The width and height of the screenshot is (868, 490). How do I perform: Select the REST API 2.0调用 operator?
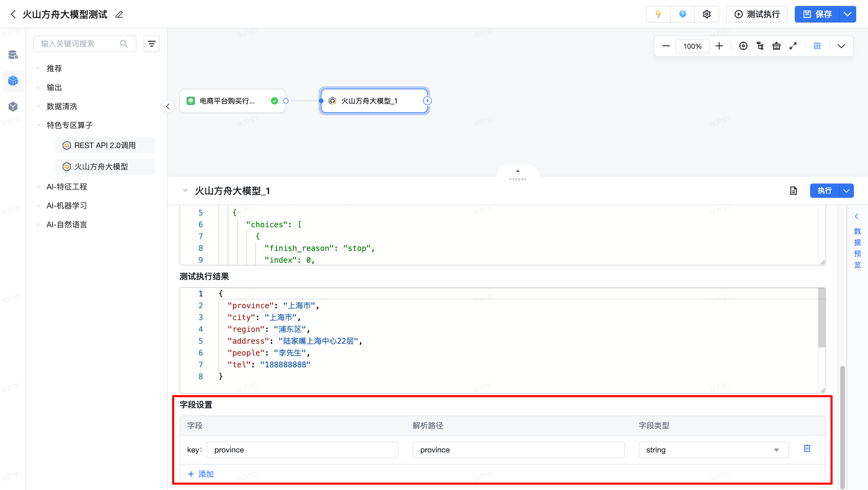105,145
